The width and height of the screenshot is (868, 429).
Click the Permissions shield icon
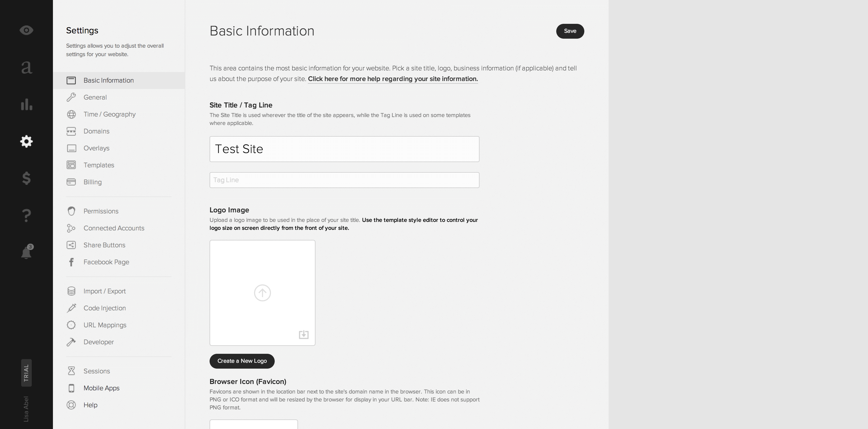pos(71,211)
